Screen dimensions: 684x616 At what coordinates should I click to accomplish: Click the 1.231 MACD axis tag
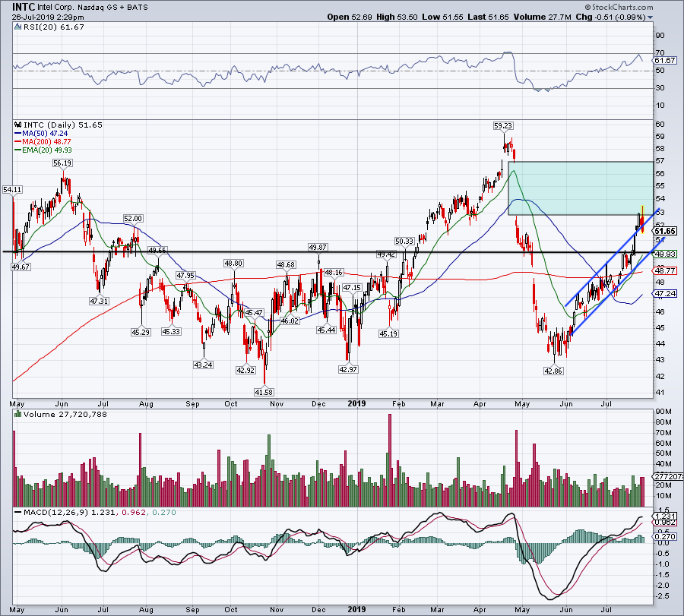click(x=666, y=516)
